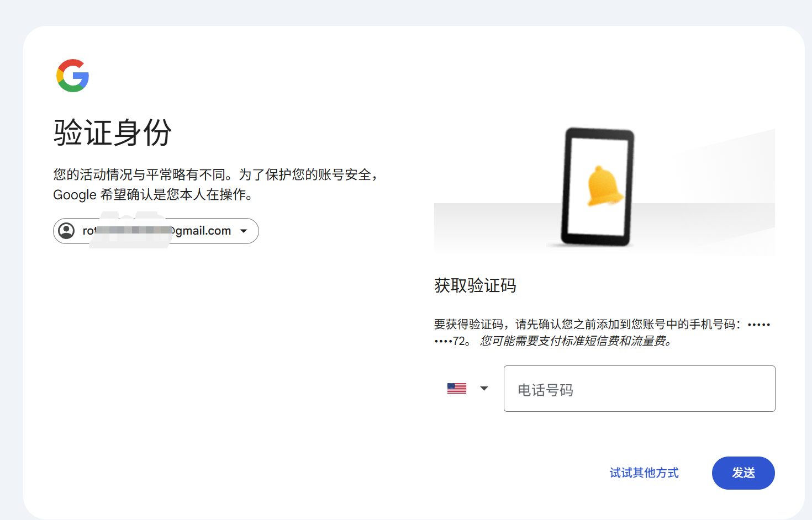
Task: Click the account avatar icon in email chip
Action: tap(67, 231)
